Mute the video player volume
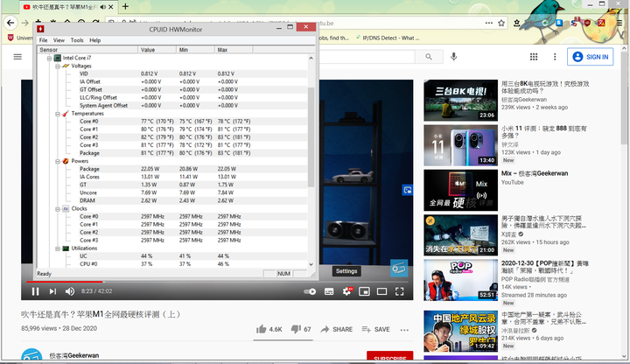The width and height of the screenshot is (630, 364). 70,291
